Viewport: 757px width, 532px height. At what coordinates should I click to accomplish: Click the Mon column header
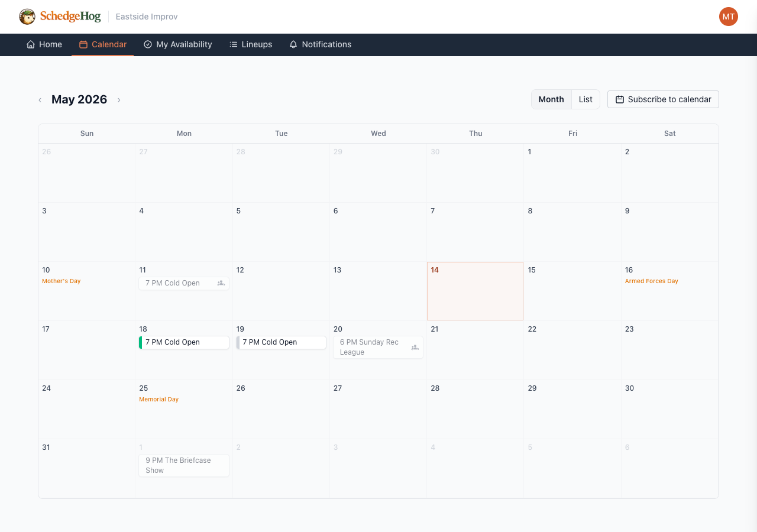click(184, 134)
